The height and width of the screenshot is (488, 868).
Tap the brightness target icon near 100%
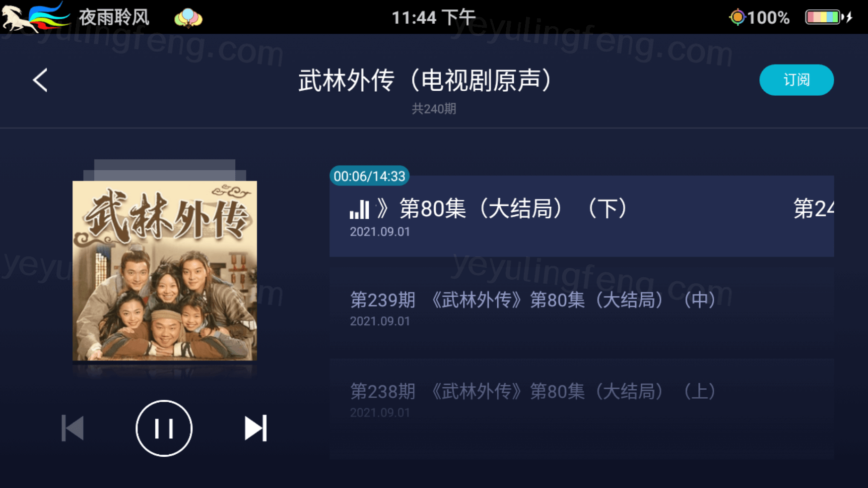737,17
